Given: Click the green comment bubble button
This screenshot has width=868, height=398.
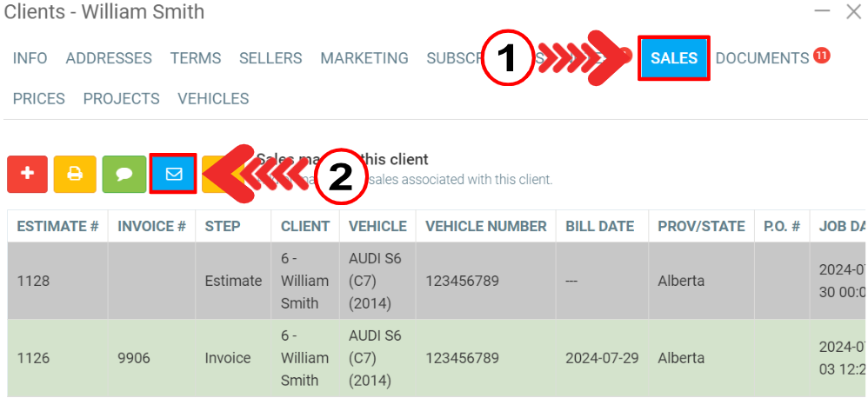Looking at the screenshot, I should coord(124,174).
